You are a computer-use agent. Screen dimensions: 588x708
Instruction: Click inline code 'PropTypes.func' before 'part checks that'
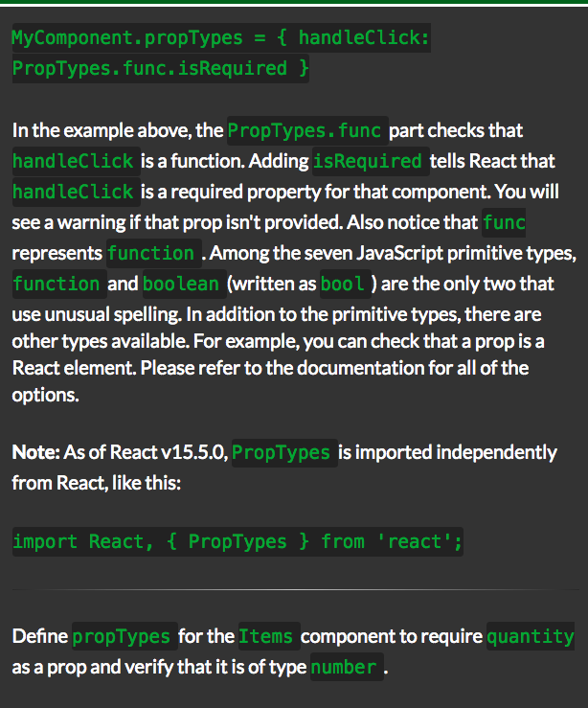tap(307, 130)
